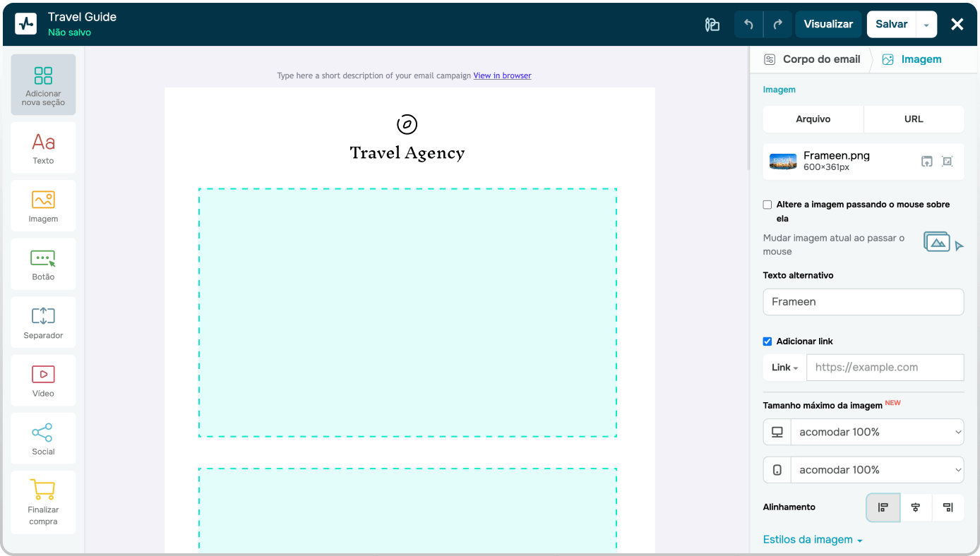
Task: Open mobile 'acomodar 100%' size dropdown
Action: pos(877,470)
